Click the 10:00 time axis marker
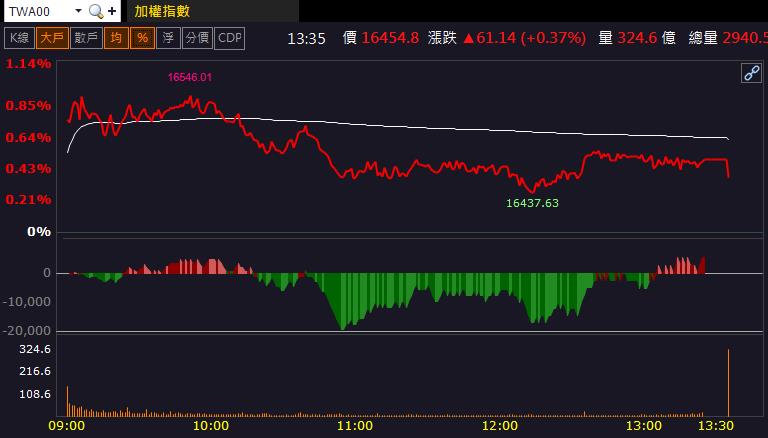 (211, 426)
